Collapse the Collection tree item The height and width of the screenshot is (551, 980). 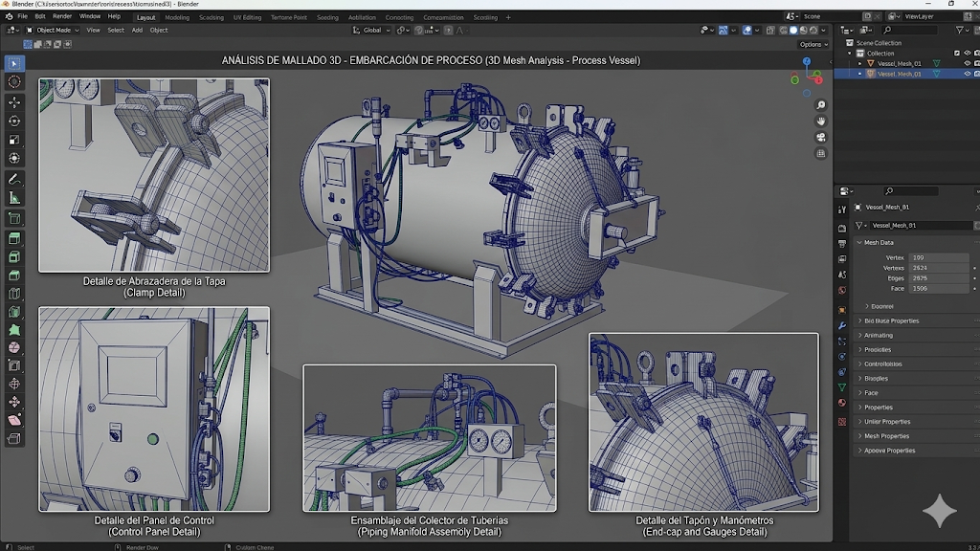[x=850, y=54]
